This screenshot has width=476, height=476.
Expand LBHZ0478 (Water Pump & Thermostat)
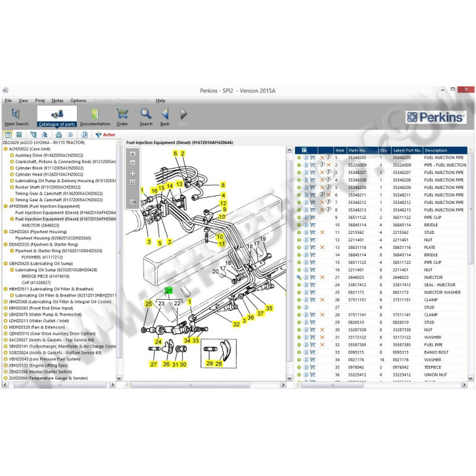[5, 314]
